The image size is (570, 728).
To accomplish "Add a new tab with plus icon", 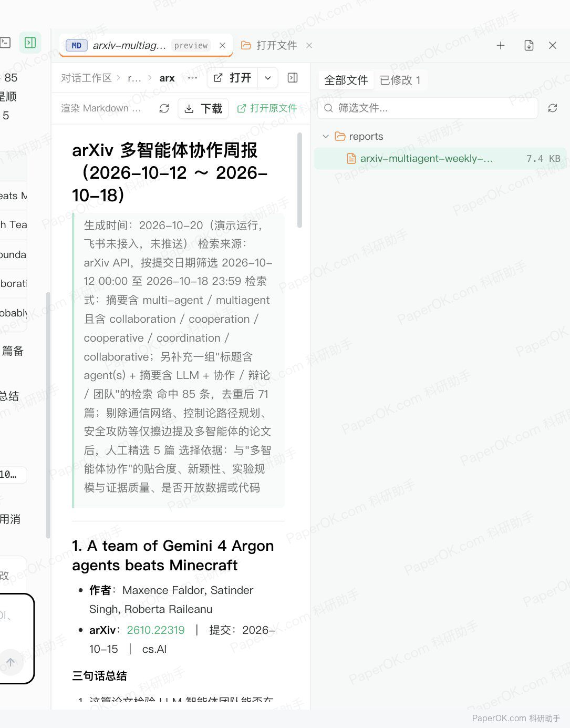I will (501, 46).
